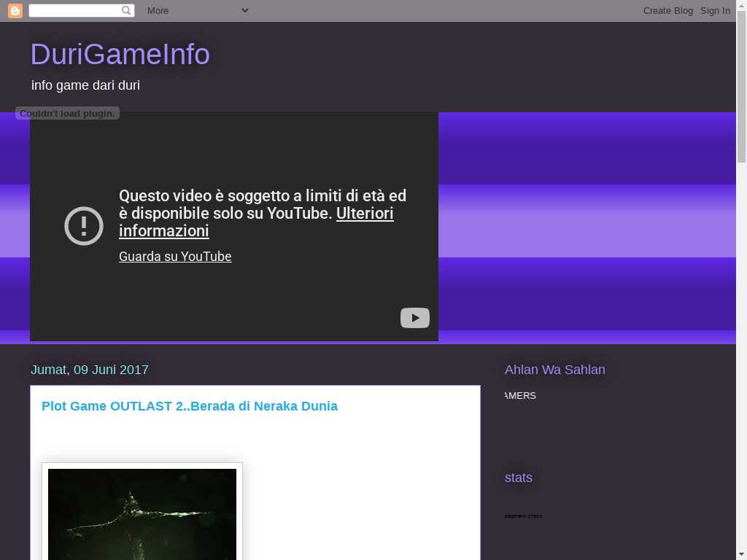Click the YouTube logo play button
Viewport: 747px width, 560px height.
click(x=415, y=318)
